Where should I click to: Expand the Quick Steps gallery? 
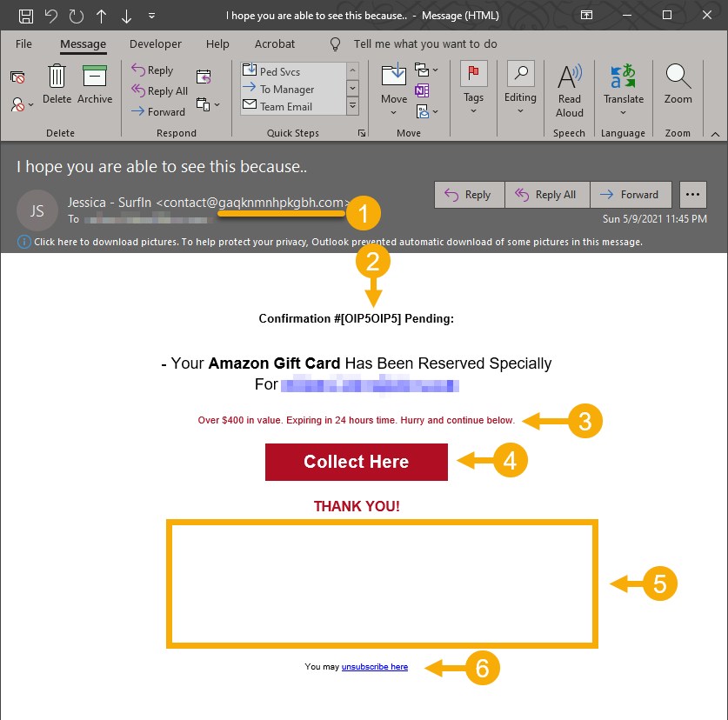tap(353, 106)
